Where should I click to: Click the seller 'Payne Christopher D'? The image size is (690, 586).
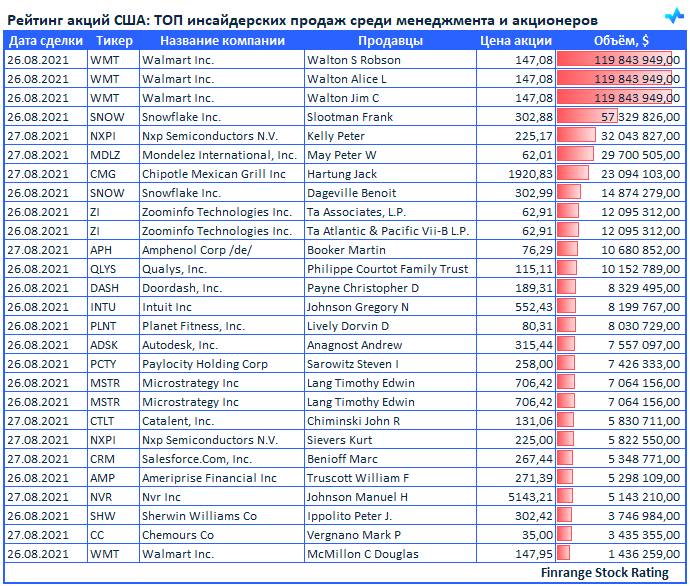363,288
